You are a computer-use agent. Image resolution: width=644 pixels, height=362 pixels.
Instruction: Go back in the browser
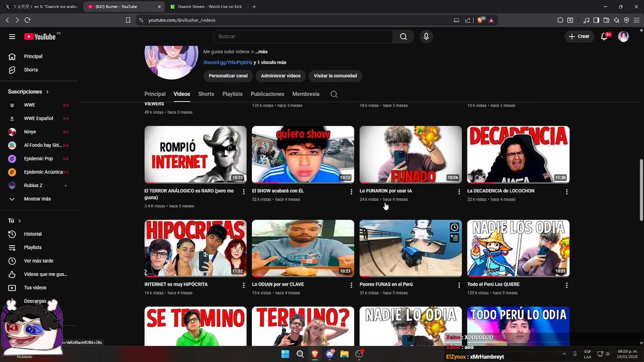(x=7, y=20)
